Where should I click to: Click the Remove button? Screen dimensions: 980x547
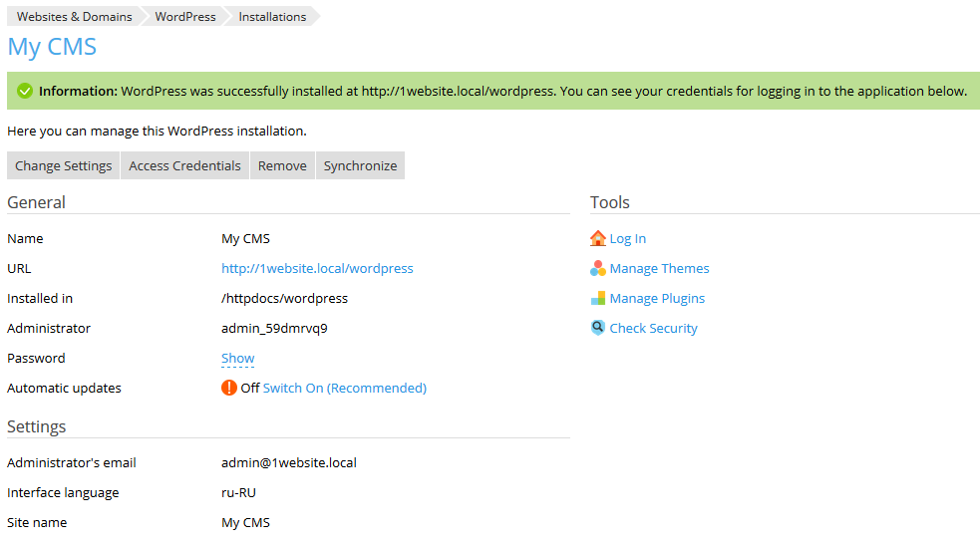coord(282,165)
